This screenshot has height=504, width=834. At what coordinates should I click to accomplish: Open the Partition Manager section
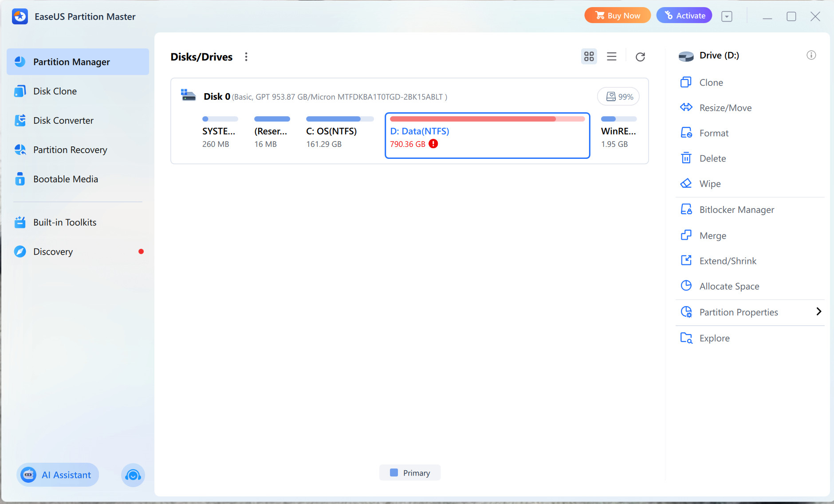[x=78, y=62]
